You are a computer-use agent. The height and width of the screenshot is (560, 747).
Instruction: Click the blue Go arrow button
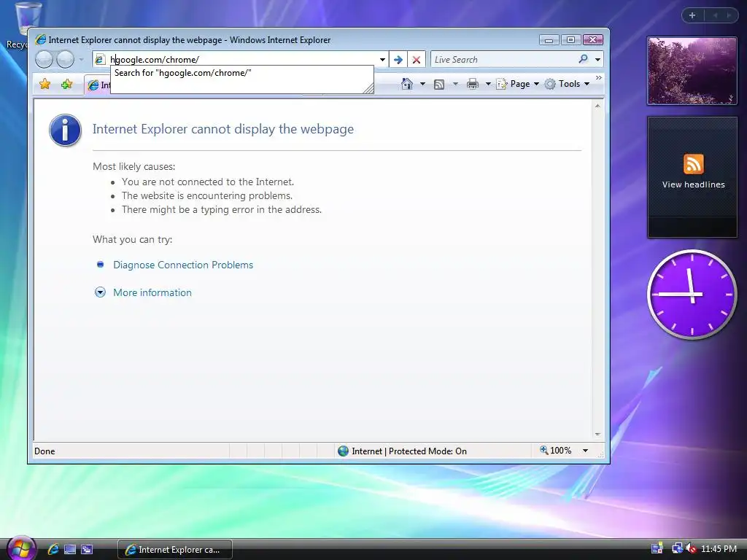(398, 60)
